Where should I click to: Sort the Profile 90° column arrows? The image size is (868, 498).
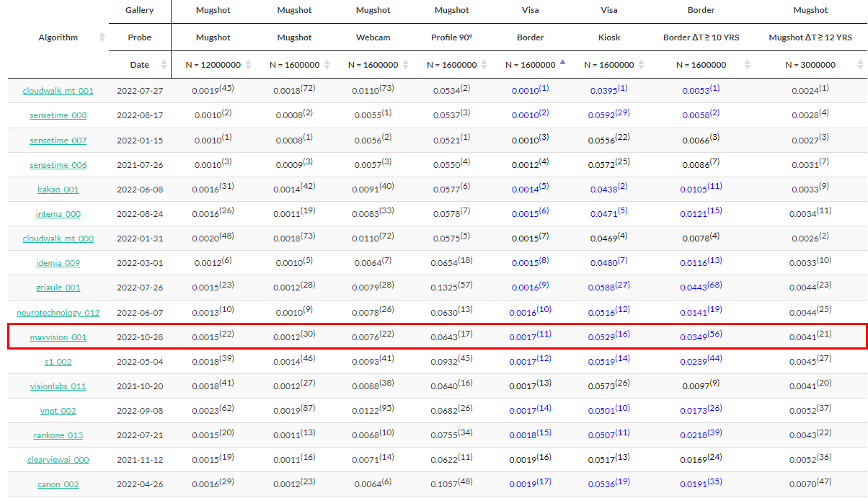click(x=484, y=65)
